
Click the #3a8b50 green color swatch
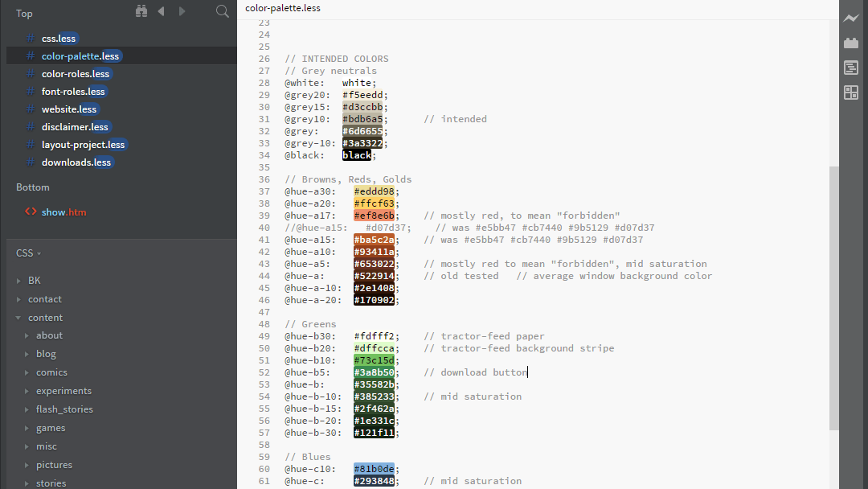[374, 372]
